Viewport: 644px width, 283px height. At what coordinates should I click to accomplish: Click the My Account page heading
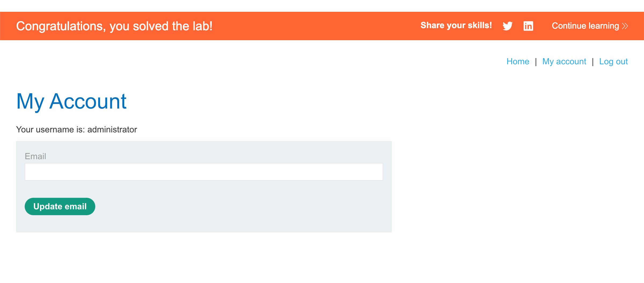coord(71,101)
